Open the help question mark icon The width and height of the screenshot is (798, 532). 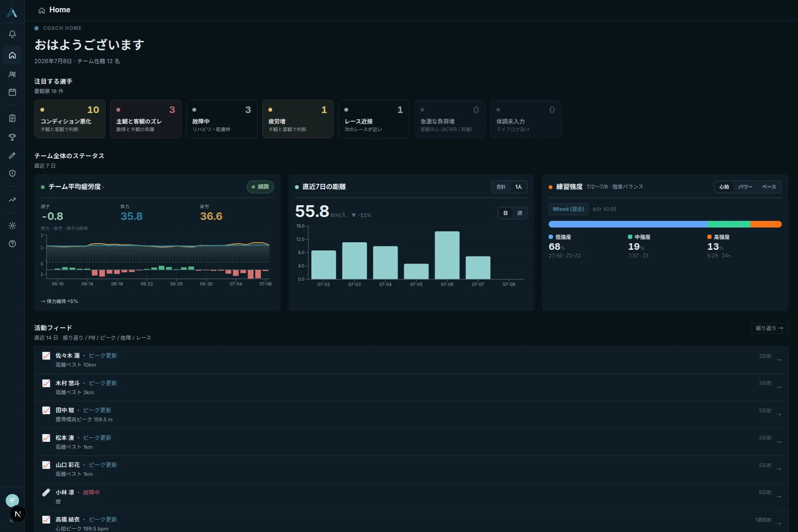[12, 244]
